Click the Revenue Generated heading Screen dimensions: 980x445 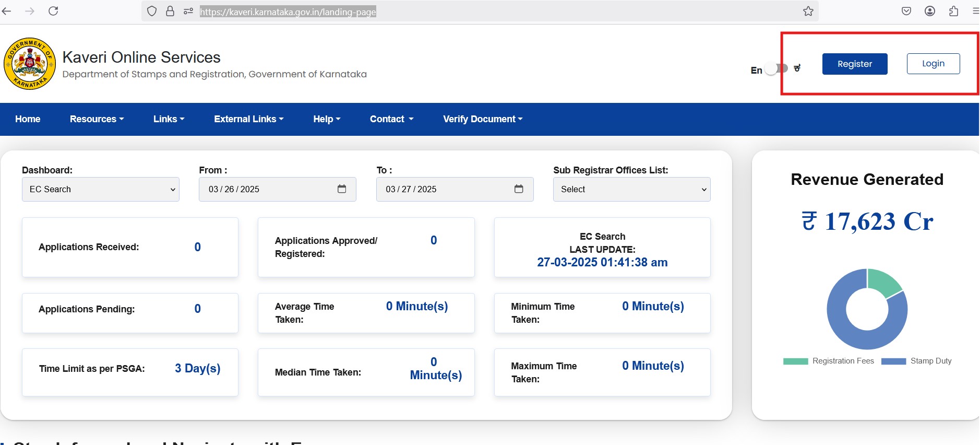[x=867, y=179]
